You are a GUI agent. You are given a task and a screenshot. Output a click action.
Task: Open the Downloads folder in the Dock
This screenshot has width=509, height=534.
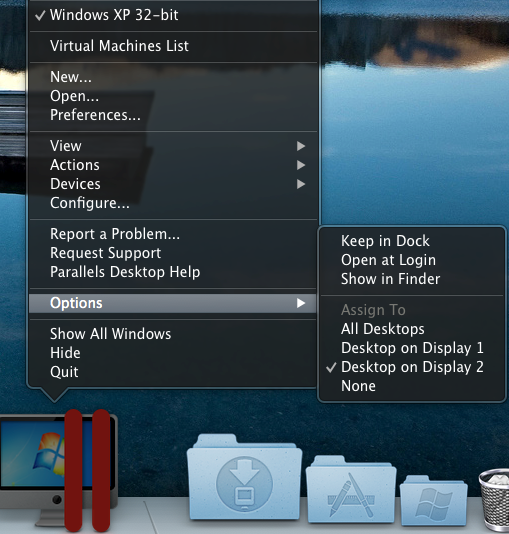[244, 477]
